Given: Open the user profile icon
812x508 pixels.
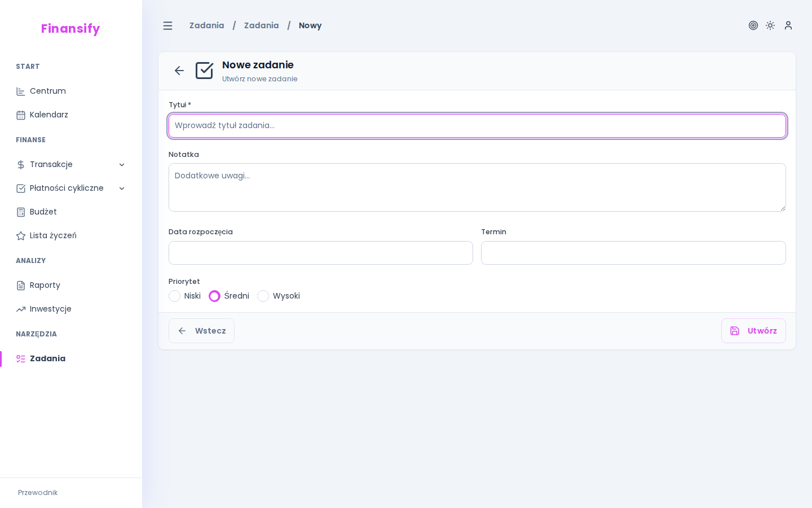Looking at the screenshot, I should (x=788, y=25).
